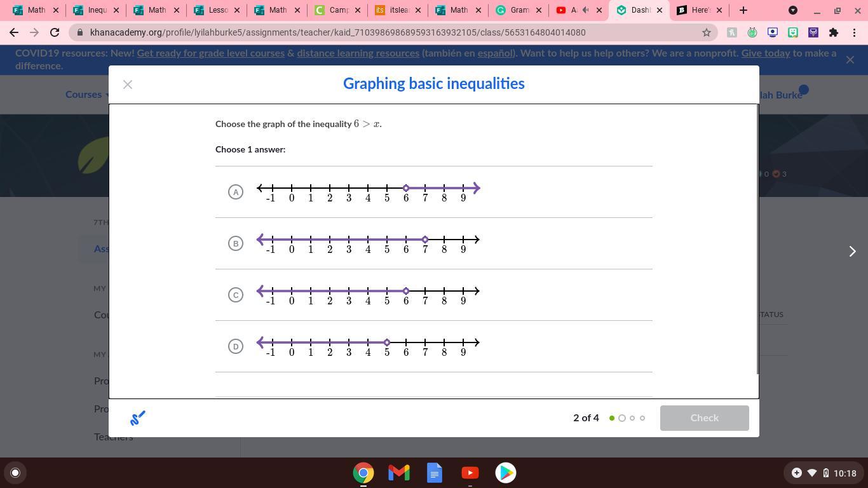This screenshot has width=868, height=488.
Task: Open the Chrome three-dot menu
Action: [x=854, y=32]
